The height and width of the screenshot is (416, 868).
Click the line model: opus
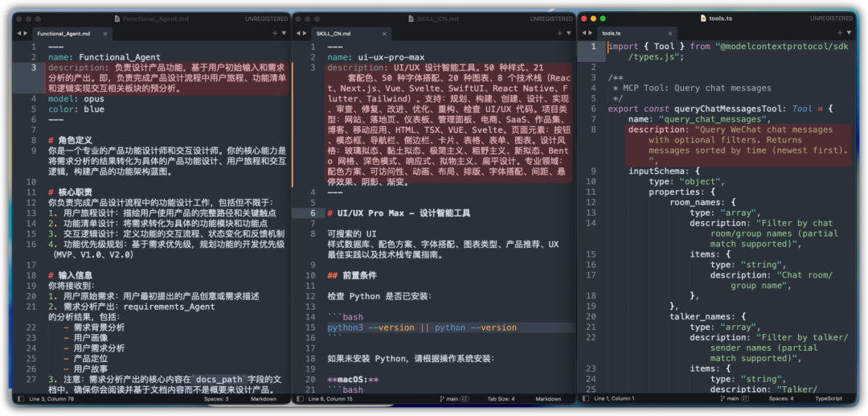click(x=76, y=99)
